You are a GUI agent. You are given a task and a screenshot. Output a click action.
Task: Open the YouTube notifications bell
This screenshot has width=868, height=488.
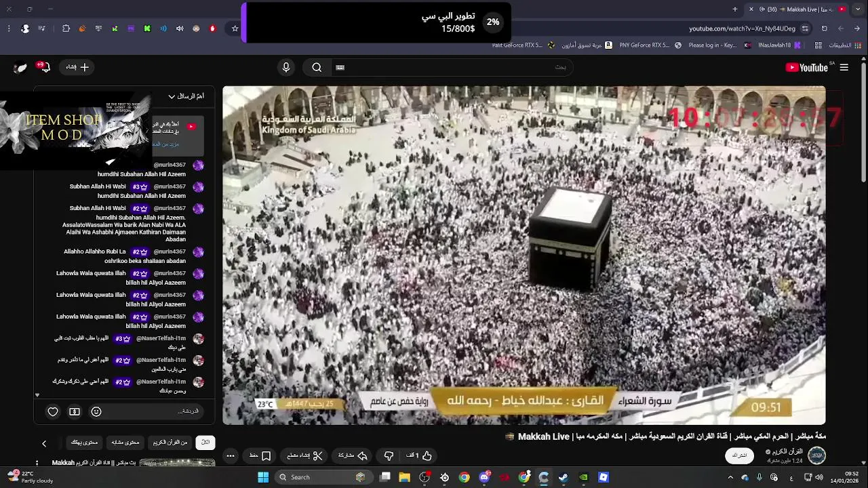click(45, 67)
